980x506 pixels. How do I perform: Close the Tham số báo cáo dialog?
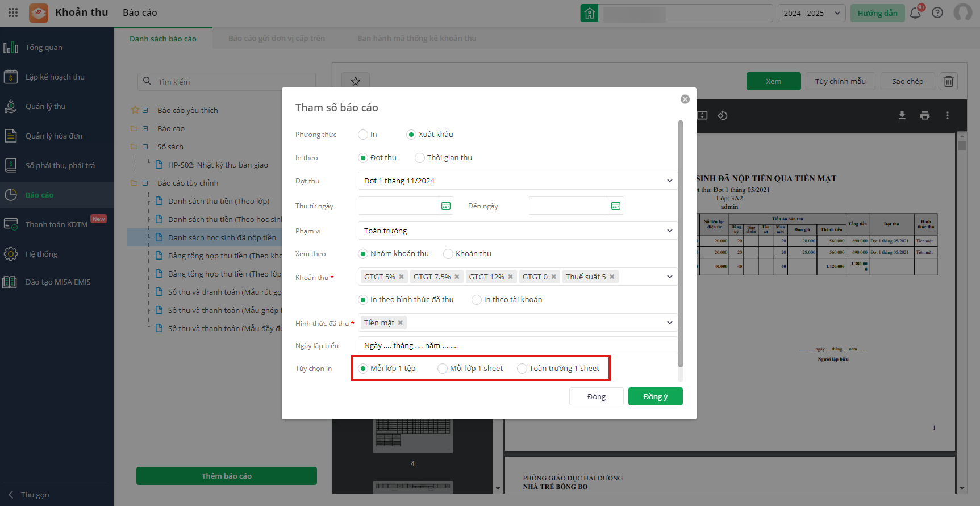(x=685, y=99)
